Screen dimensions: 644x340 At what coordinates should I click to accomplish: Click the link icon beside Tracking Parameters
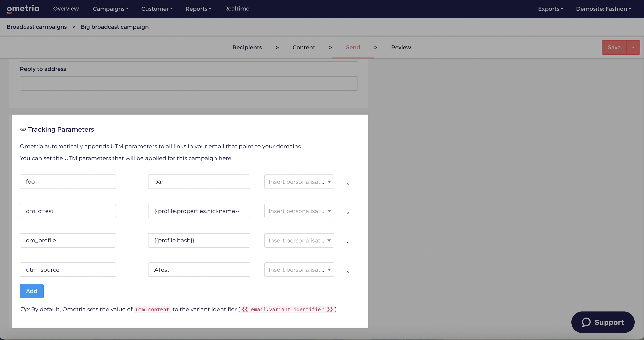[23, 129]
